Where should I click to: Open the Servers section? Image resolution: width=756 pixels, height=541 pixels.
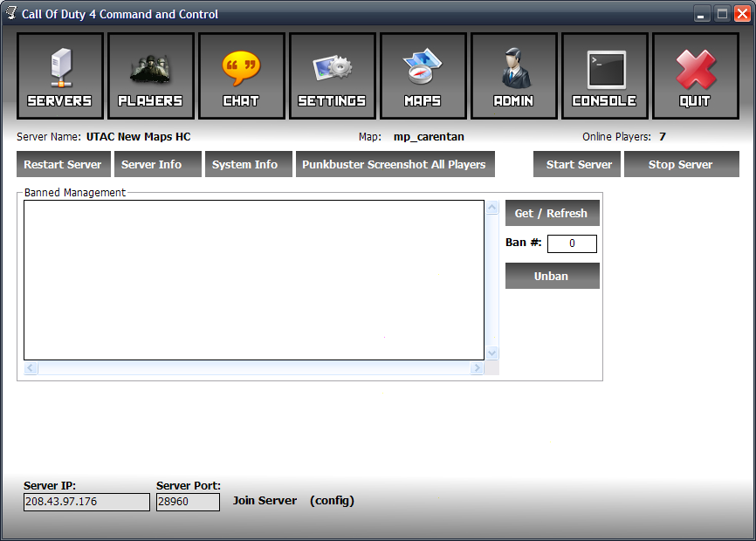pos(60,76)
